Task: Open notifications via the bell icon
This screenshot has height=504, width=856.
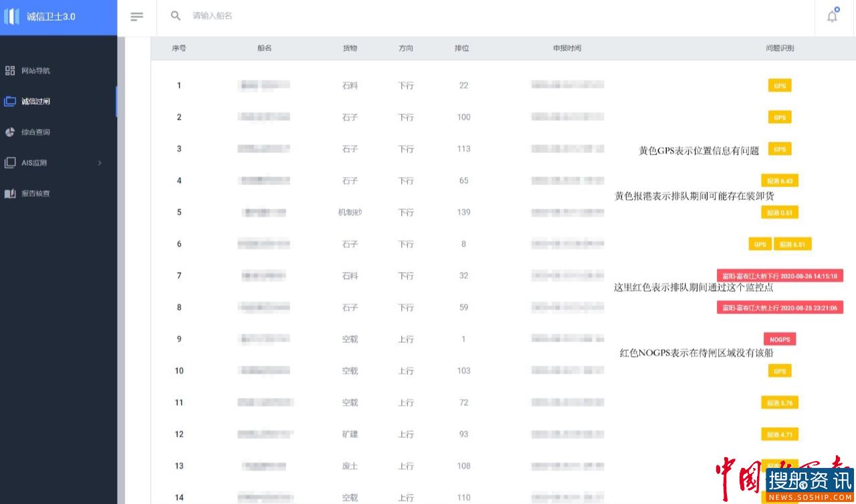Action: (x=833, y=15)
